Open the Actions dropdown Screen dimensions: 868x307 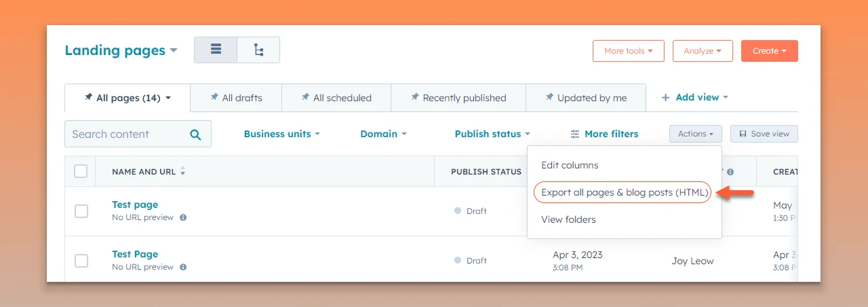696,134
